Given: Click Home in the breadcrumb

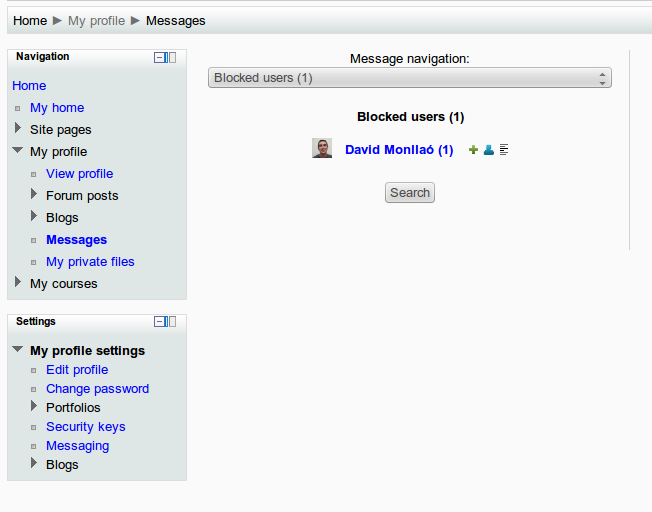Looking at the screenshot, I should pos(30,21).
